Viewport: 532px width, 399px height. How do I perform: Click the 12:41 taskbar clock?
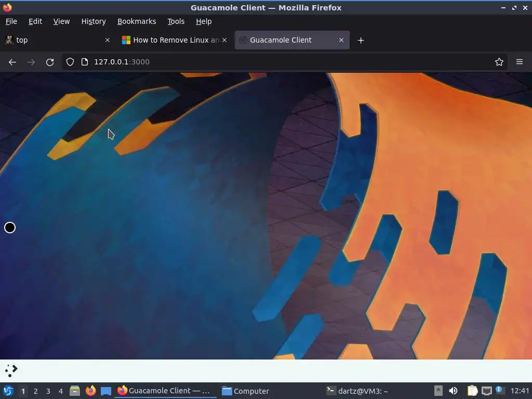(520, 391)
